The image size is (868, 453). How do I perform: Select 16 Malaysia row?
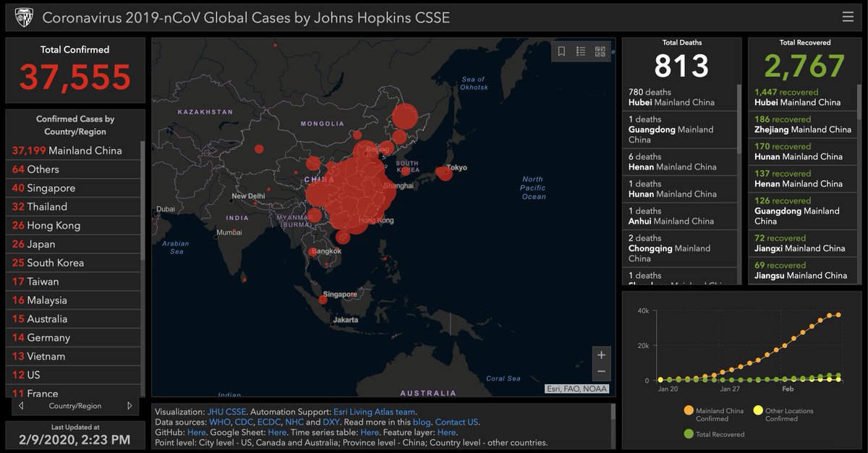point(74,300)
